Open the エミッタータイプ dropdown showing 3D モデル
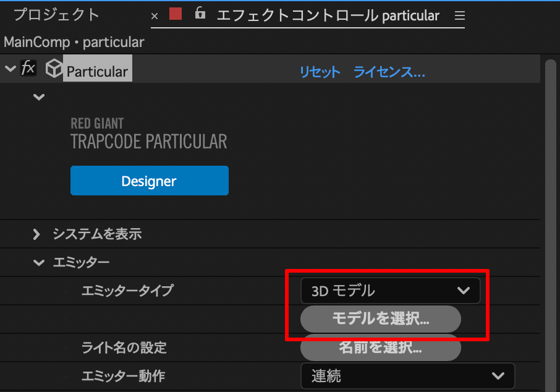The height and width of the screenshot is (392, 560). coord(390,291)
